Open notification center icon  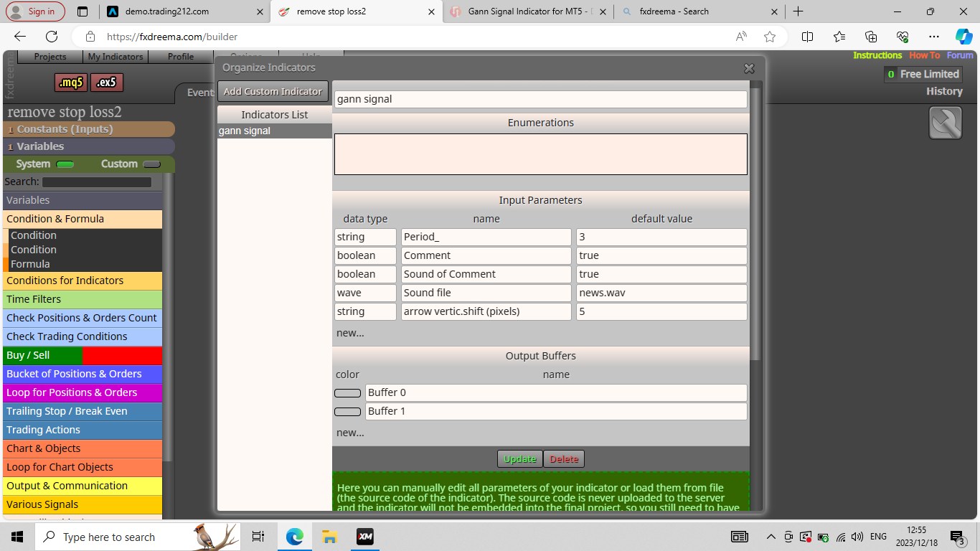[957, 537]
